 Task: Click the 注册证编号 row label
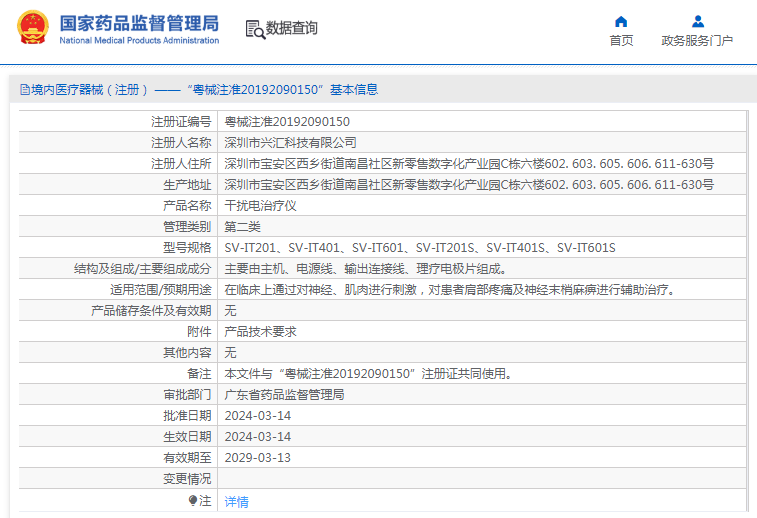point(181,122)
